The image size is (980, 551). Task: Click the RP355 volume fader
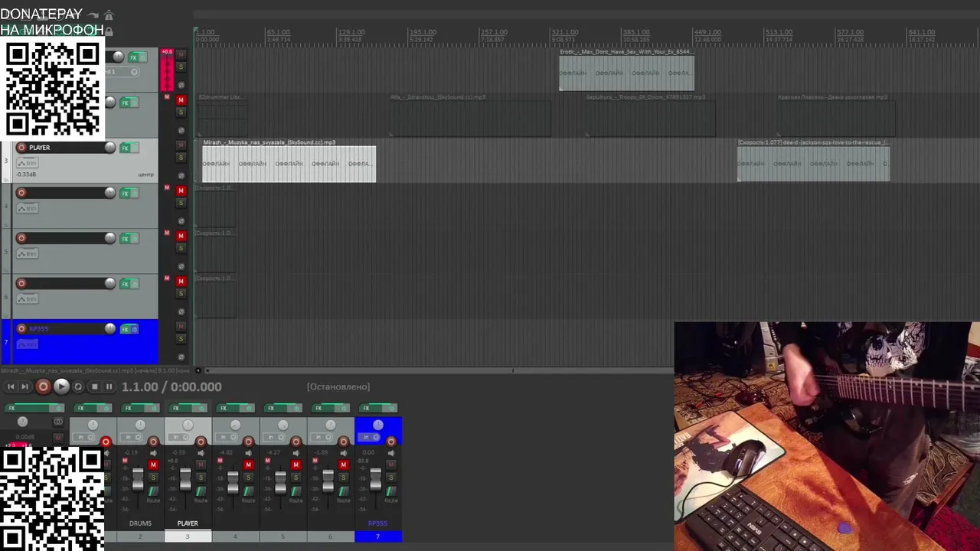(x=375, y=478)
